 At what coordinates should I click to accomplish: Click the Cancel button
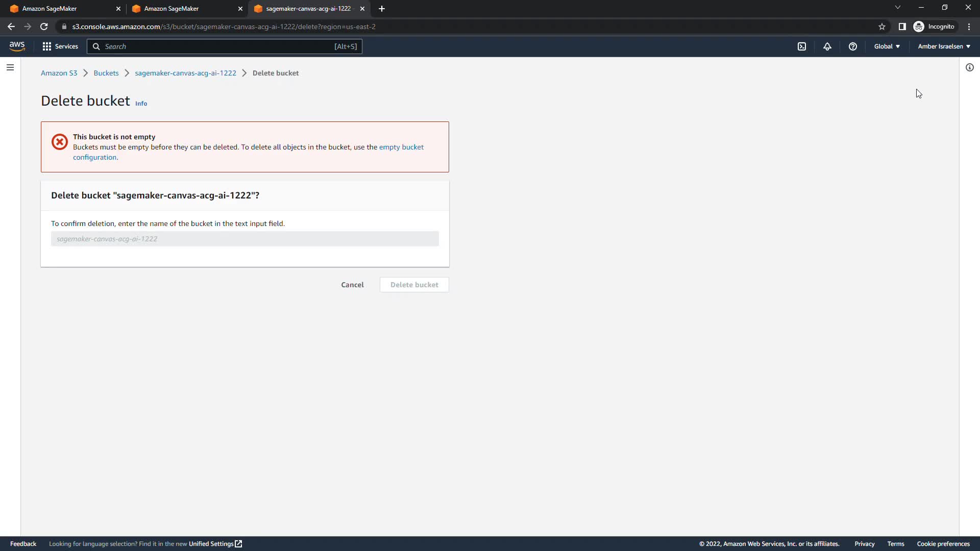coord(352,285)
